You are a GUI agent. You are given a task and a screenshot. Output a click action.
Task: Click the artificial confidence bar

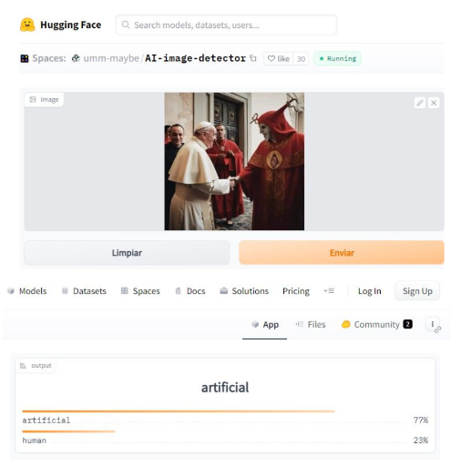click(x=179, y=411)
